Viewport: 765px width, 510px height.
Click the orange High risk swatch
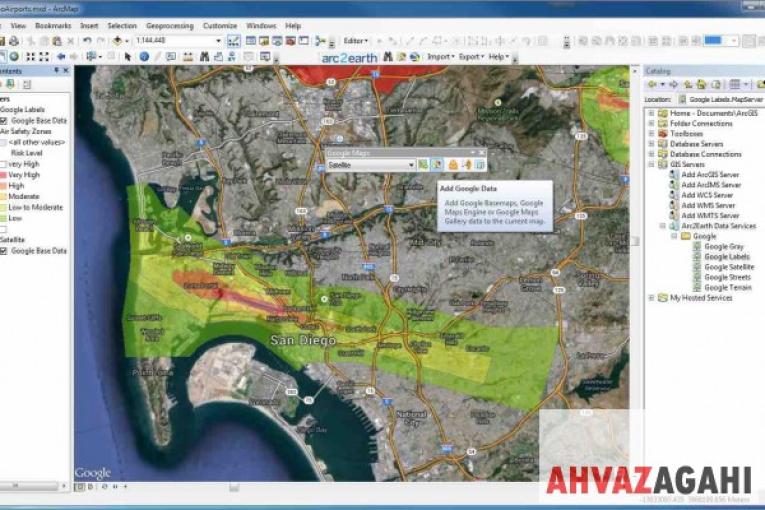(3, 186)
